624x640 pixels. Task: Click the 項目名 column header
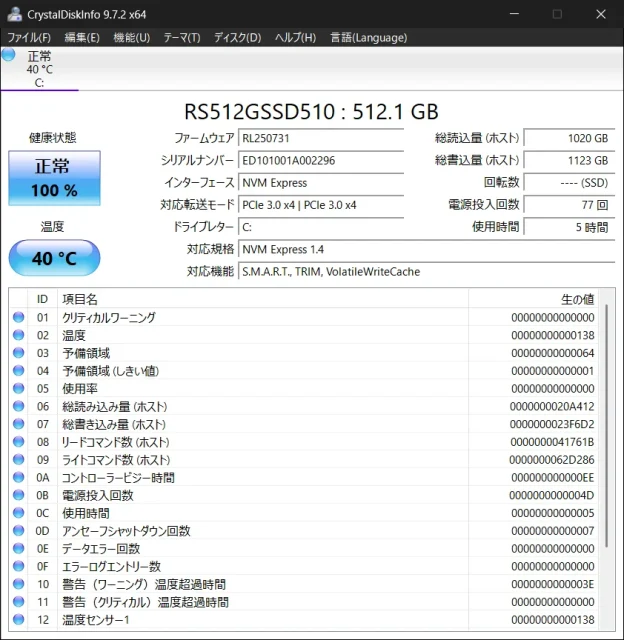(80, 299)
